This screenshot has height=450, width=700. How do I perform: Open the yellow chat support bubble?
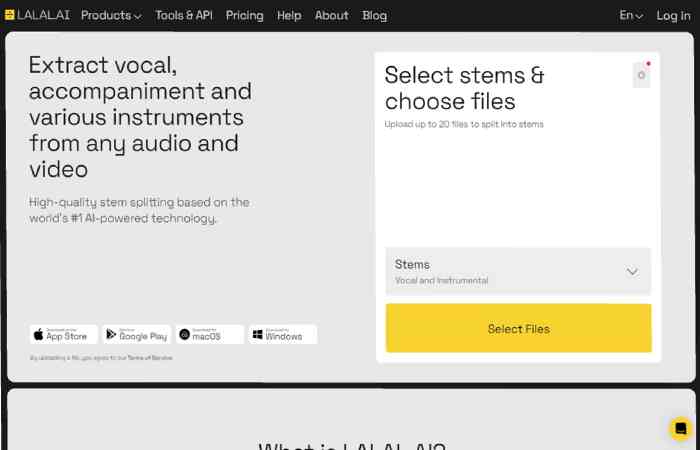pyautogui.click(x=680, y=428)
